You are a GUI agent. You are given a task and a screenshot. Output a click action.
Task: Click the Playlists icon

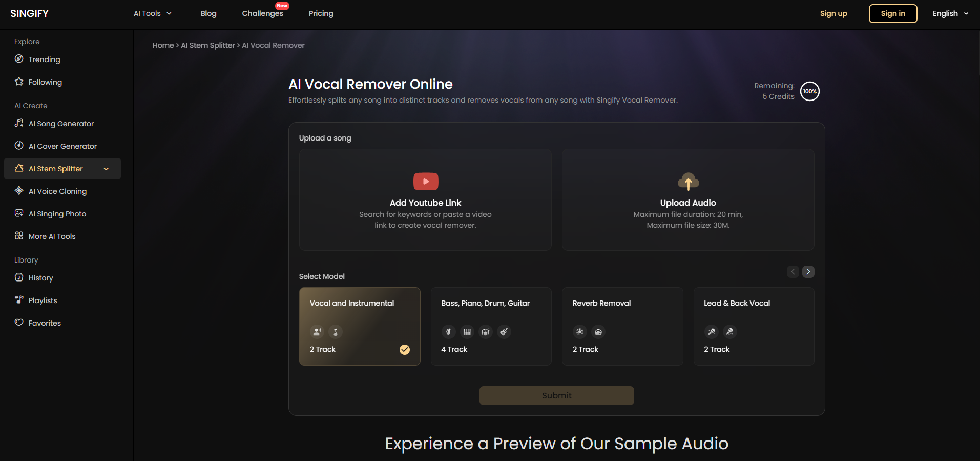point(19,300)
